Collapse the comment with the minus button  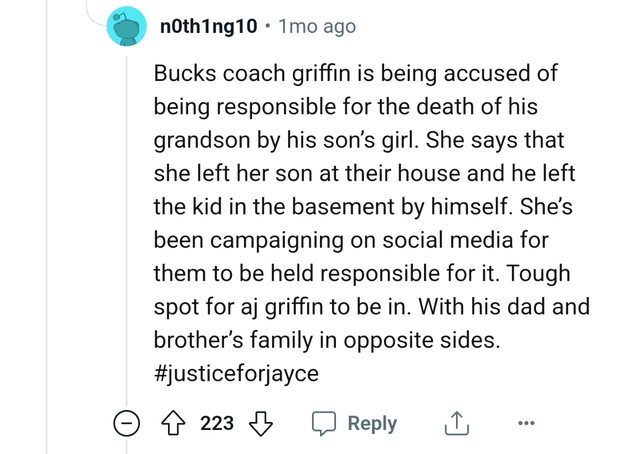tap(124, 423)
